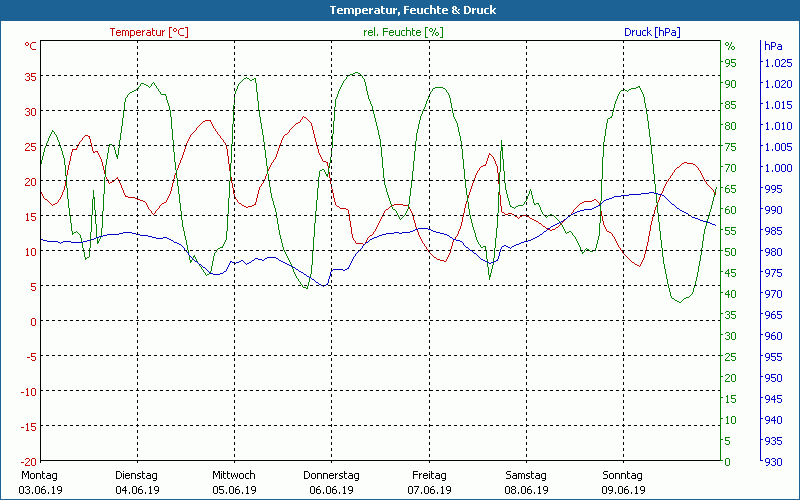The width and height of the screenshot is (800, 500).
Task: Click the "980" pressure axis value
Action: pyautogui.click(x=773, y=252)
